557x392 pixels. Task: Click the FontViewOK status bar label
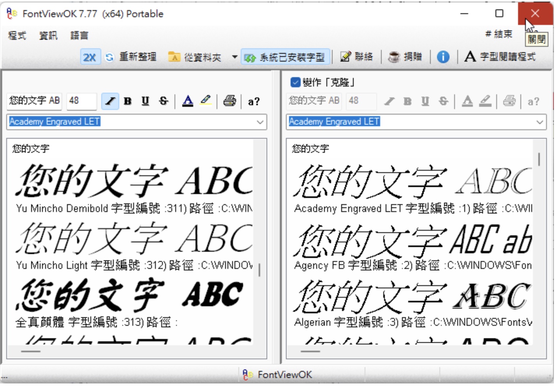[285, 374]
